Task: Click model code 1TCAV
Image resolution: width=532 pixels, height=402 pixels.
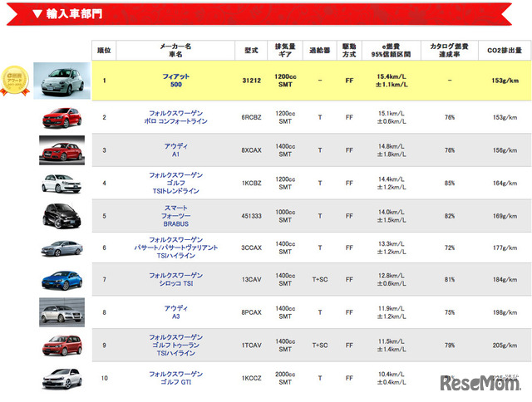Action: 251,346
